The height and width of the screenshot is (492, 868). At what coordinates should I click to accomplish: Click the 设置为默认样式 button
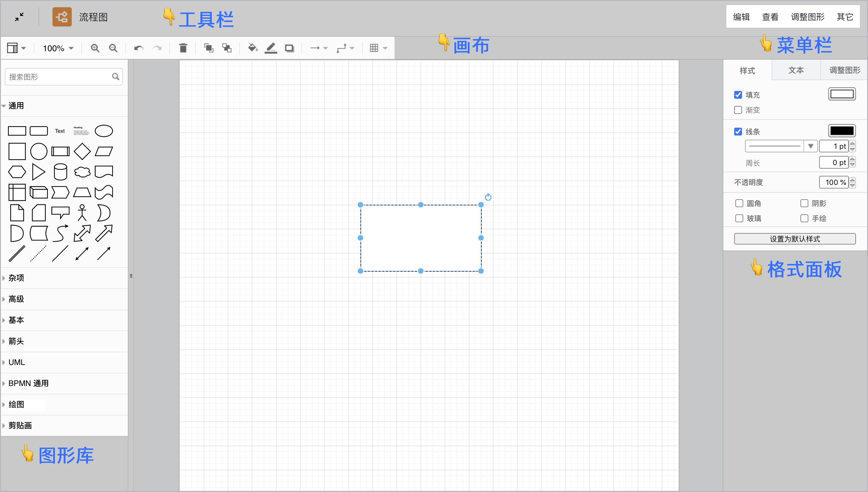(795, 239)
